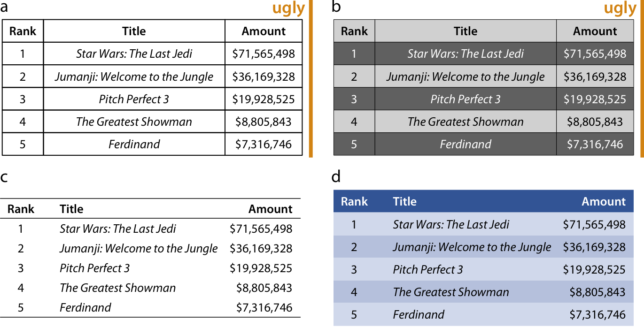This screenshot has width=644, height=328.
Task: Click $36,169,328 in table c
Action: pyautogui.click(x=261, y=249)
